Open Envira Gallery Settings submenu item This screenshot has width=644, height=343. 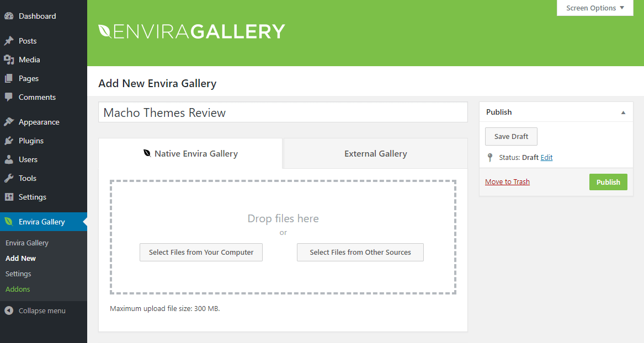18,274
